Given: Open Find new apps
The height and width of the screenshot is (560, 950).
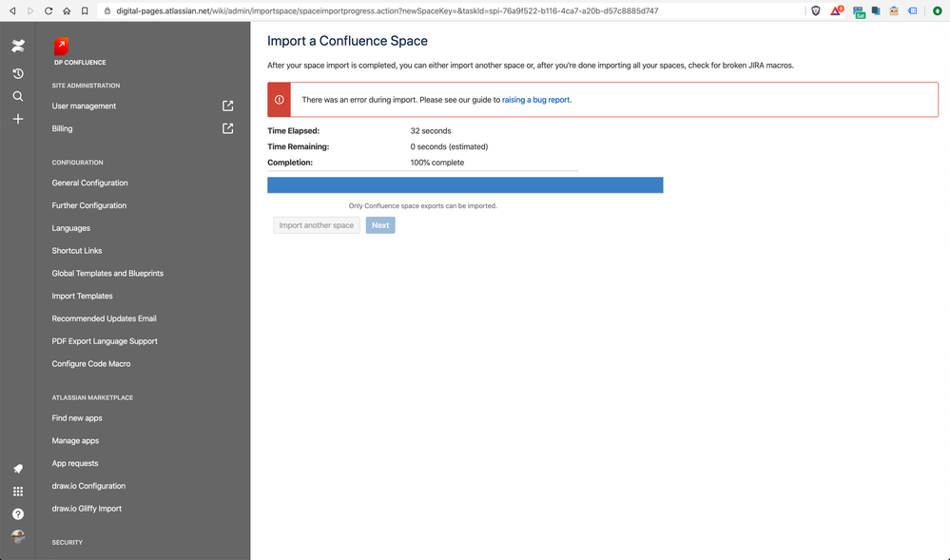Looking at the screenshot, I should pyautogui.click(x=77, y=418).
